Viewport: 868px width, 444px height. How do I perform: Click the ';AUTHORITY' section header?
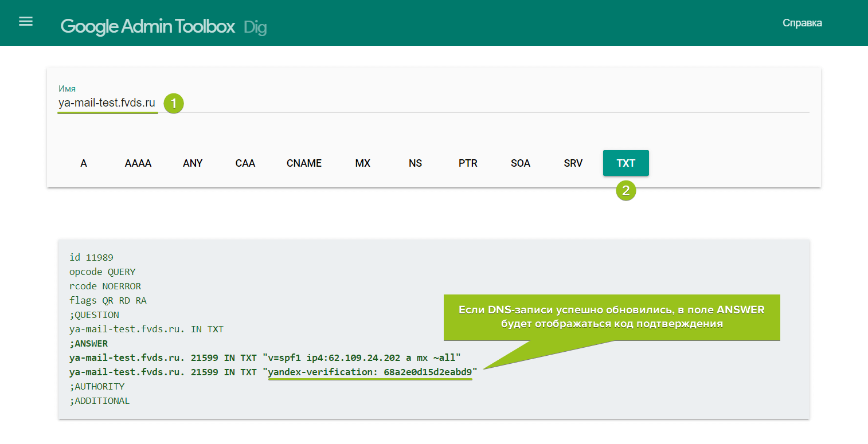pos(97,387)
